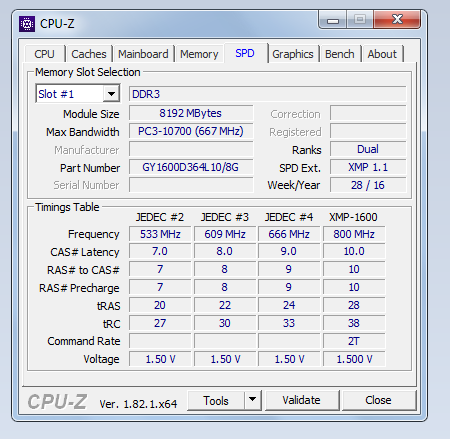Click the 28 / 16 Week/Year value

point(368,185)
